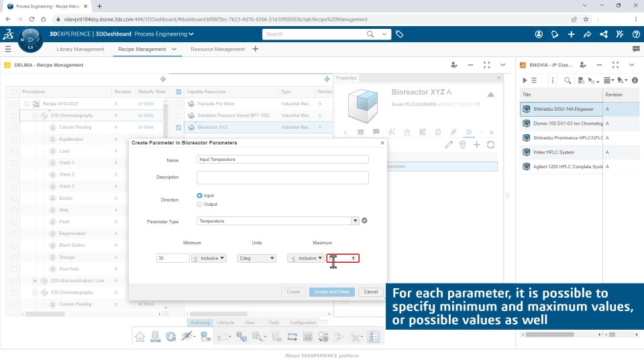Click the hide/show eye icon in action bar

coord(187,337)
